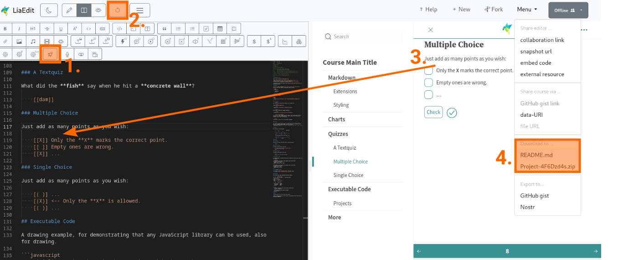Insert an audio reference with music note
The width and height of the screenshot is (644, 260).
[x=33, y=42]
